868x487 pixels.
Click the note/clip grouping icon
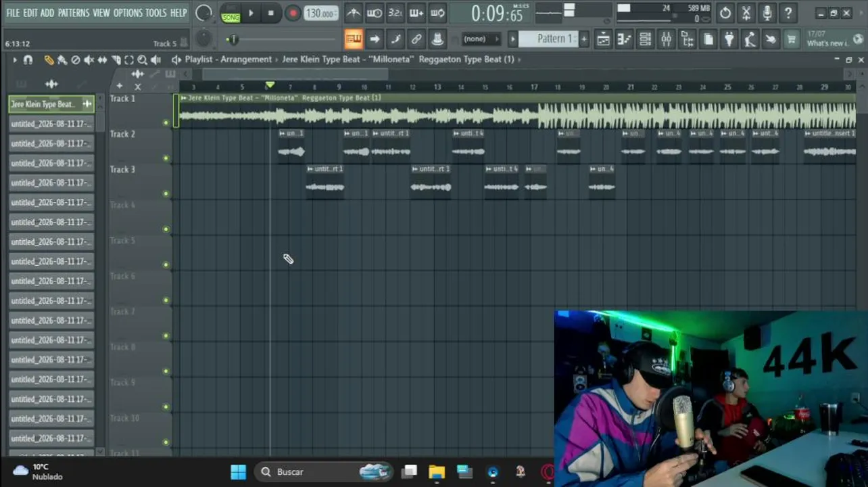click(395, 39)
